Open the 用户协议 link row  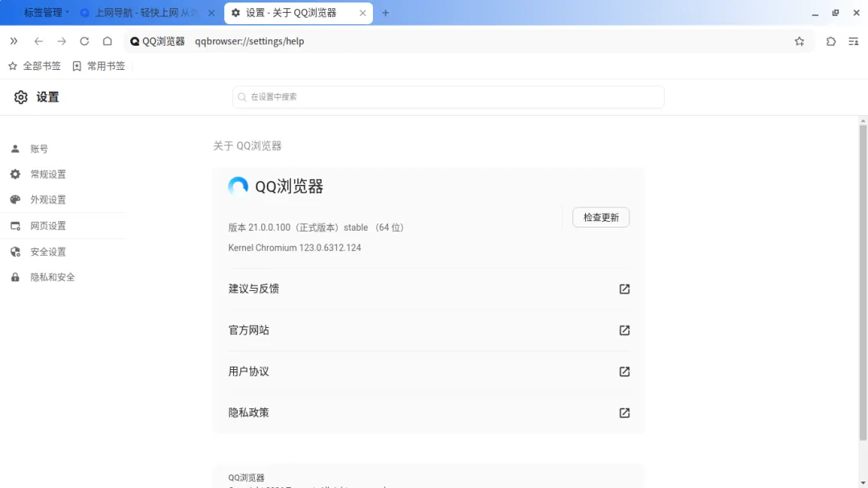(x=429, y=371)
